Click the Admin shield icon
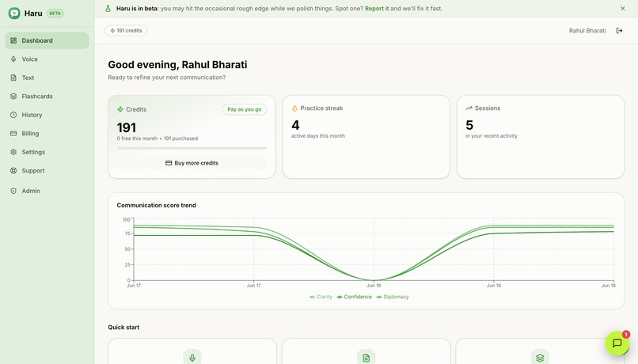 [x=13, y=191]
